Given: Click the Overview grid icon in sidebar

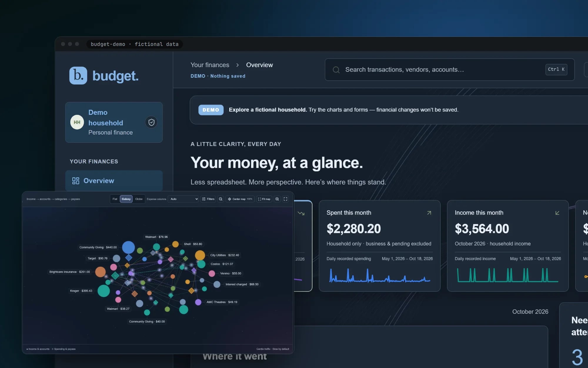Looking at the screenshot, I should click(76, 181).
